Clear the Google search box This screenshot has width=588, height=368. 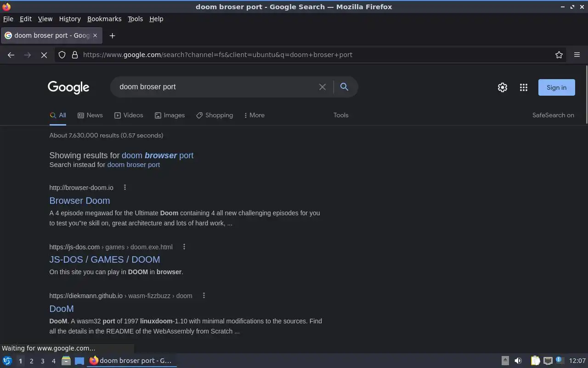(x=322, y=87)
